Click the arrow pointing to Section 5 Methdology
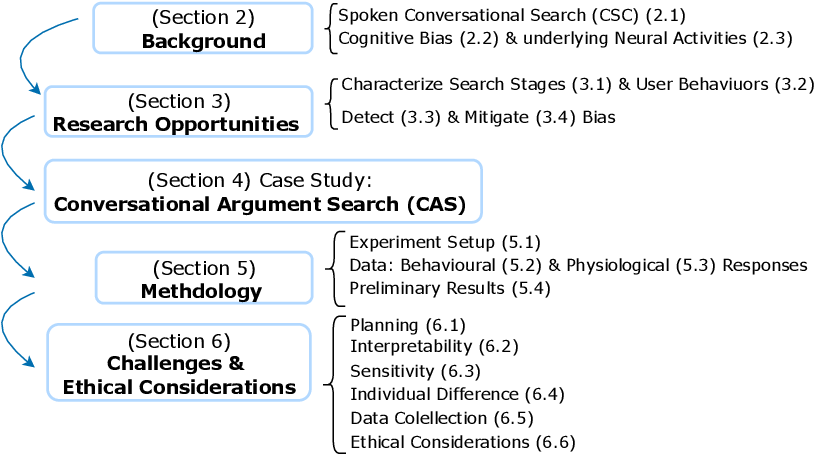Image resolution: width=814 pixels, height=454 pixels. 18,240
